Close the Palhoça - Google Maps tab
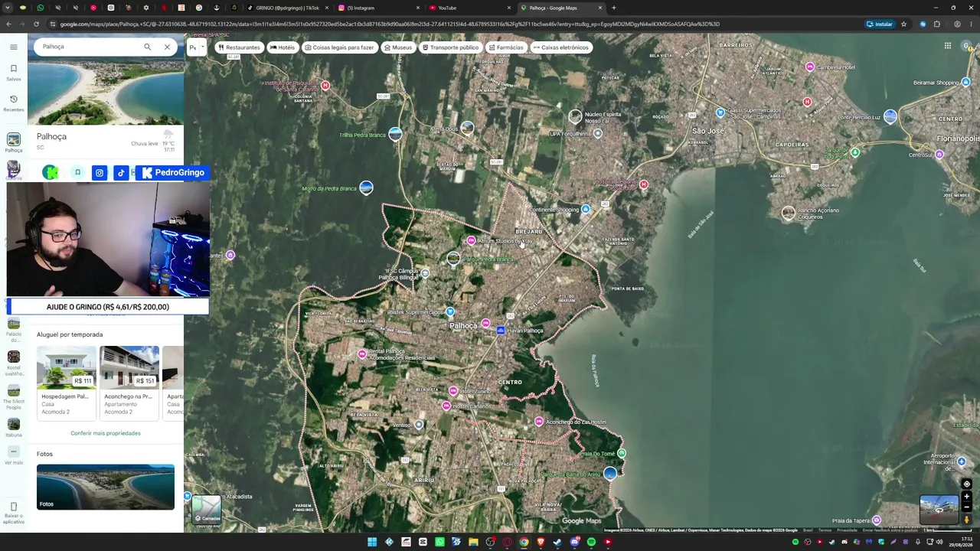This screenshot has height=551, width=980. tap(600, 8)
